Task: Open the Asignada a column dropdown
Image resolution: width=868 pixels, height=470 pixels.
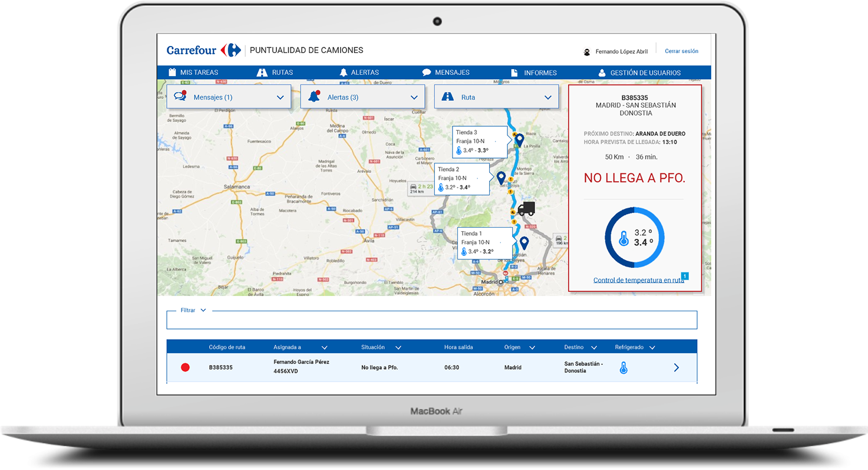Action: coord(324,348)
